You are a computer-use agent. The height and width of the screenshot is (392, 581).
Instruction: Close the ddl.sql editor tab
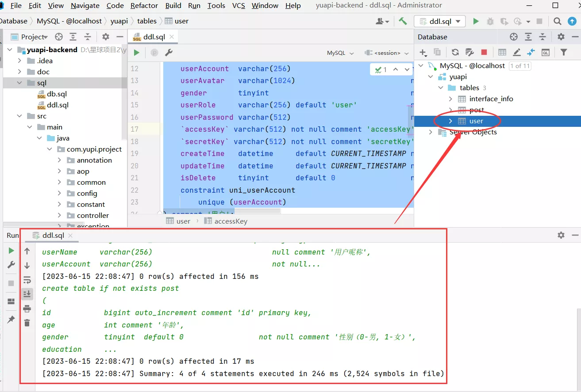click(x=172, y=37)
